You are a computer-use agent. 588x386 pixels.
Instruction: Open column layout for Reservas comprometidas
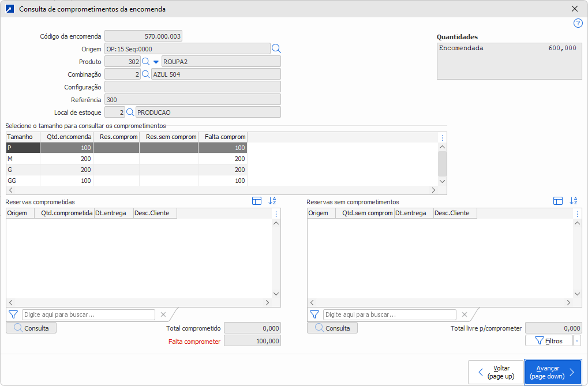coord(257,201)
